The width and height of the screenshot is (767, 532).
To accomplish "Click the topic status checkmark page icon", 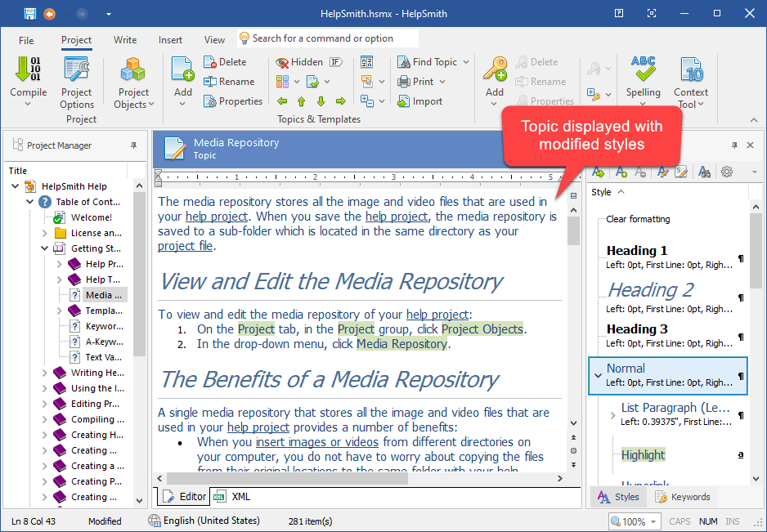I will (x=312, y=82).
